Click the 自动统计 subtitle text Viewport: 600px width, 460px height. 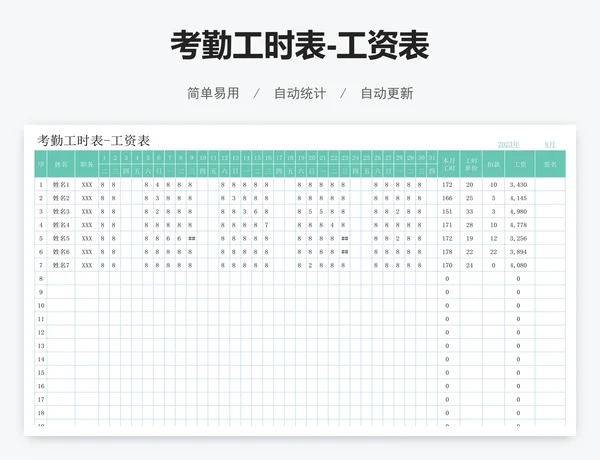(300, 93)
